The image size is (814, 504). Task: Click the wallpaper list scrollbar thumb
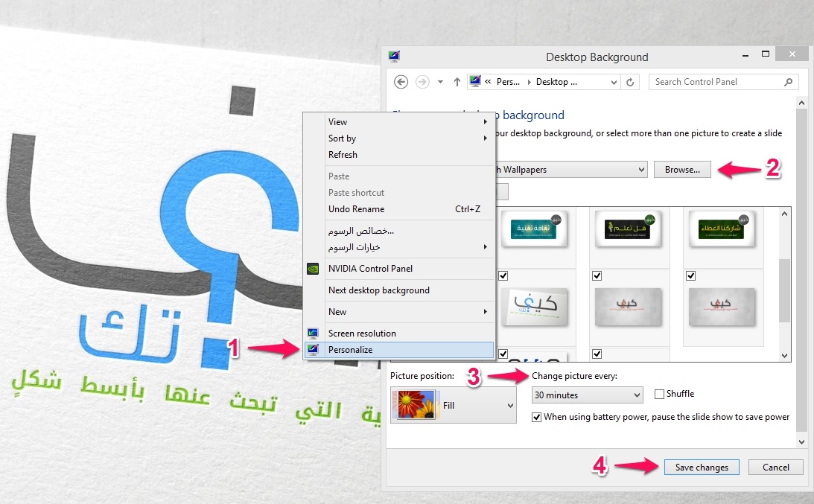[x=784, y=290]
